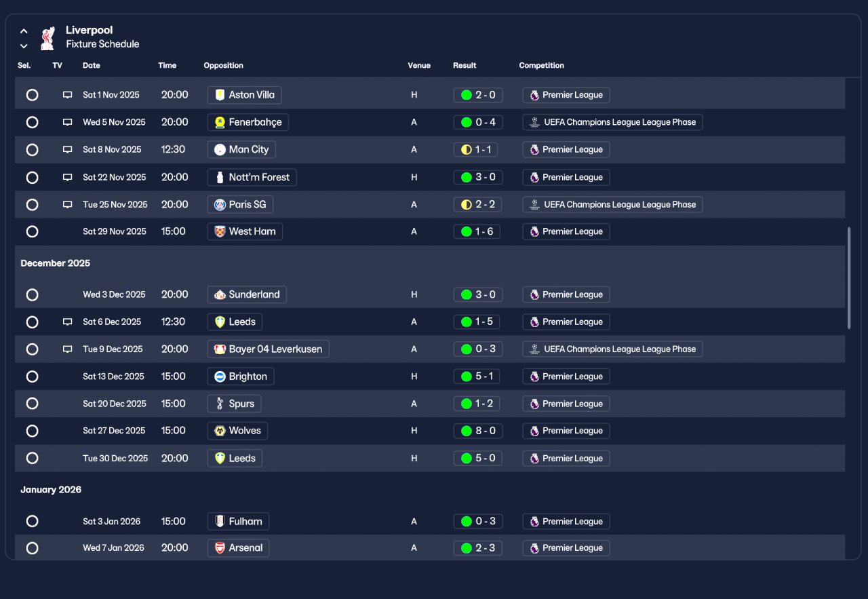This screenshot has width=868, height=599.
Task: Click the up chevron beside Liverpool
Action: [24, 31]
